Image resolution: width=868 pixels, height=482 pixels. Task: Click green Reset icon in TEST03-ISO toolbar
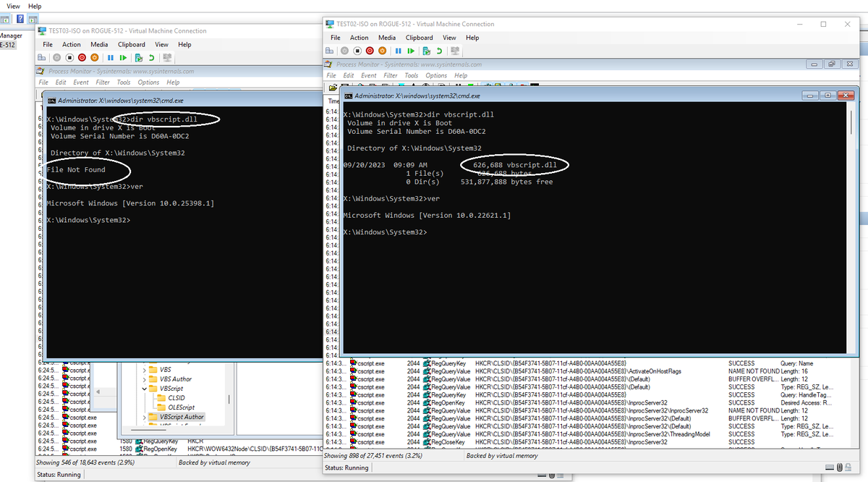[x=123, y=57]
